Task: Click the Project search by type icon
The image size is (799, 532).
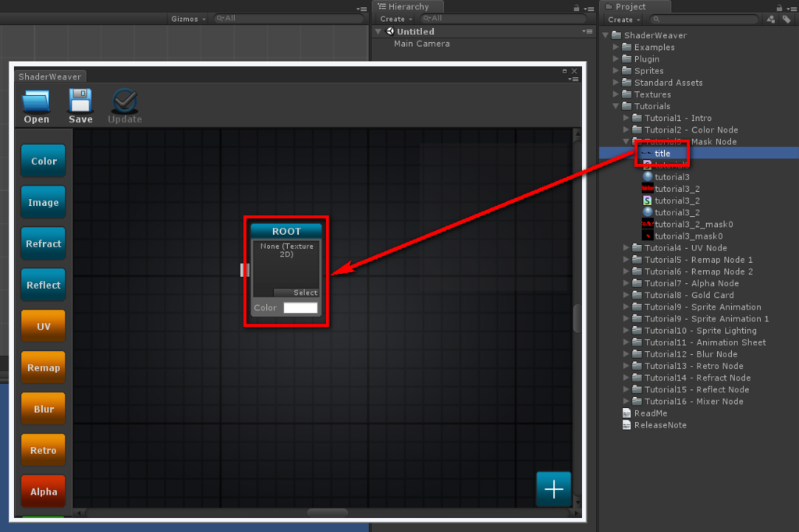Action: tap(770, 20)
